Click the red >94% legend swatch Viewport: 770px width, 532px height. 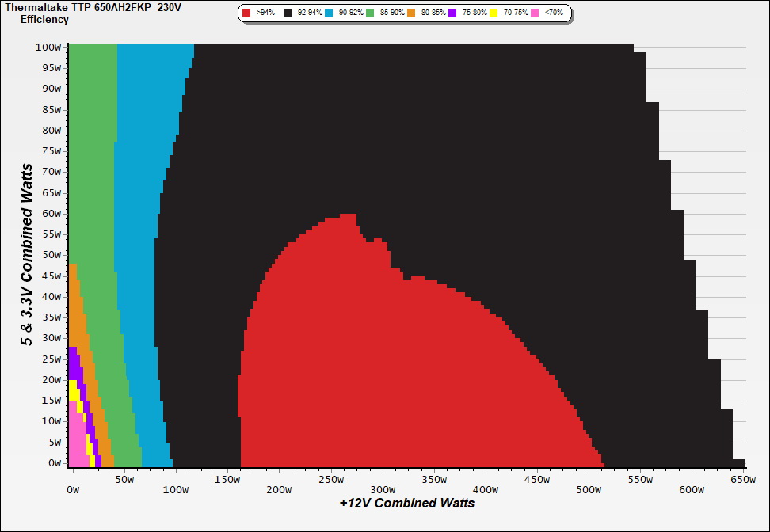247,13
